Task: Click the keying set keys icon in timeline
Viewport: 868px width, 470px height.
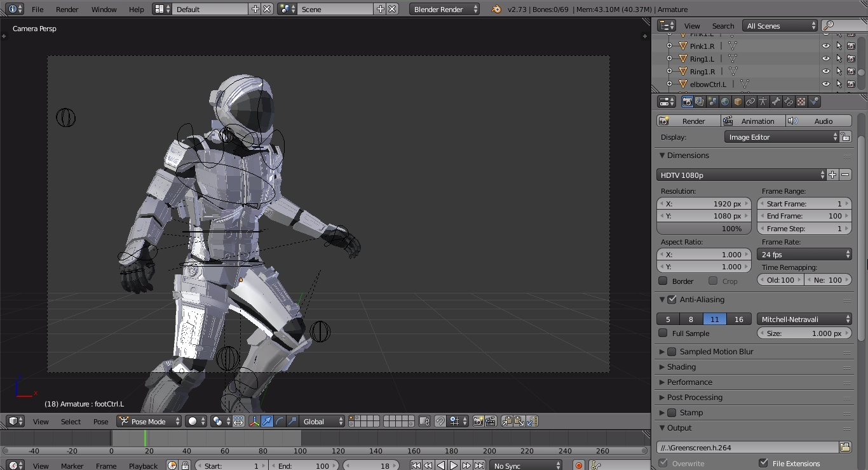Action: [595, 466]
